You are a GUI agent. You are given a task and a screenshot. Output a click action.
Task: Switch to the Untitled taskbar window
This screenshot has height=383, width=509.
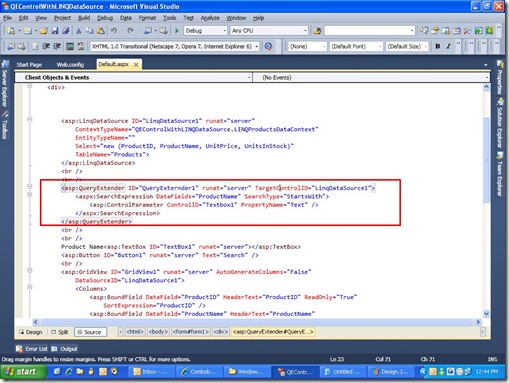343,372
